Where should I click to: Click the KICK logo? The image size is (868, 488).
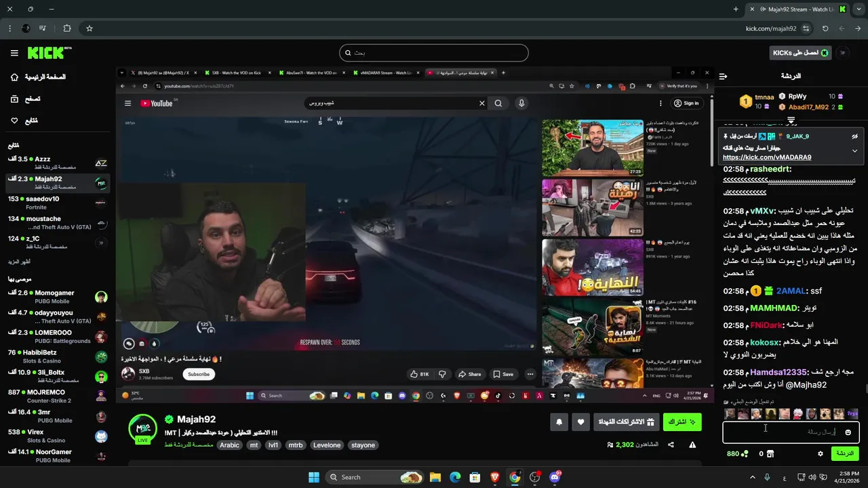[x=49, y=53]
